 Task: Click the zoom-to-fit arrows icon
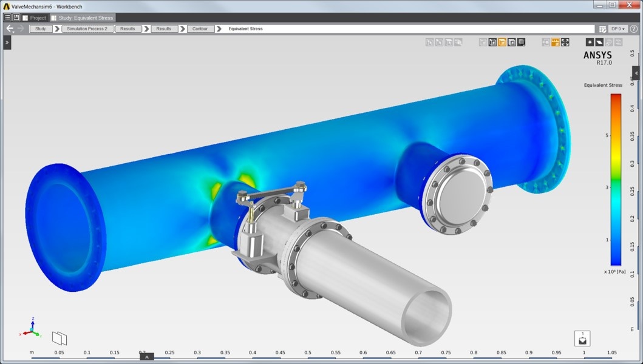(x=565, y=42)
